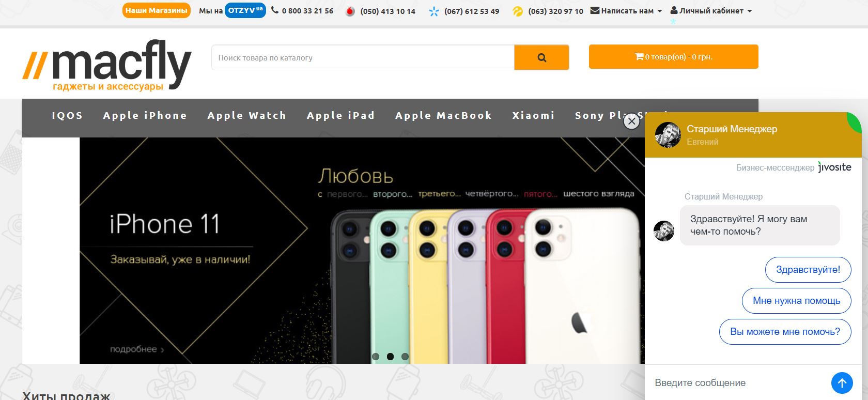Open the Личный кабинет dropdown
Screen dimensions: 868x400
(711, 10)
